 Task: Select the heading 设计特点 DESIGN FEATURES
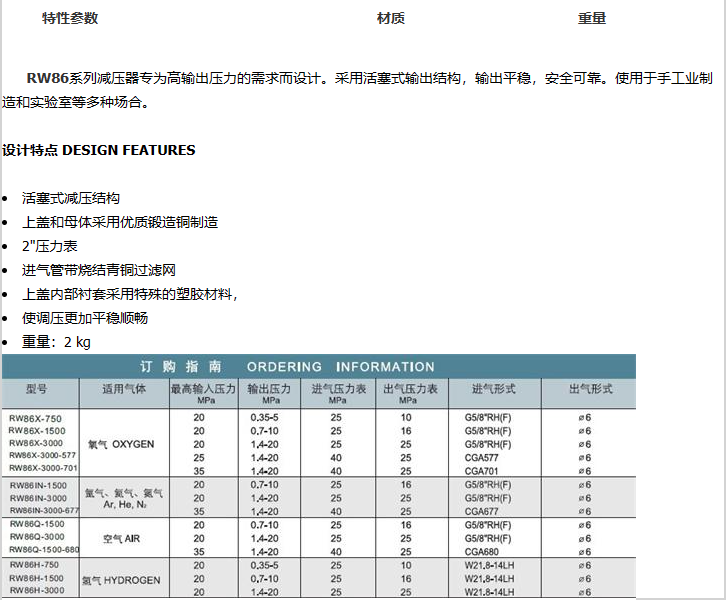99,150
